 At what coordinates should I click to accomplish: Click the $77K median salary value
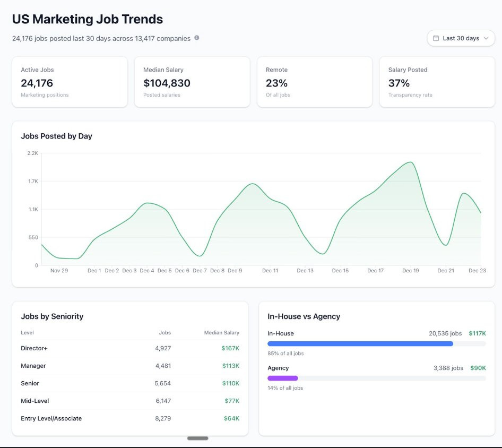point(232,401)
